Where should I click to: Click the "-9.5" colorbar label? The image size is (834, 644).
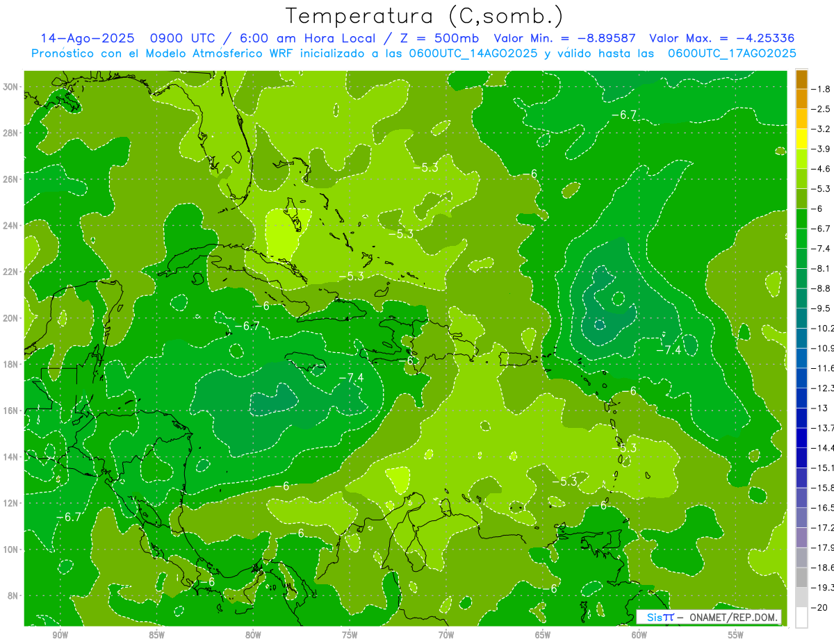821,308
